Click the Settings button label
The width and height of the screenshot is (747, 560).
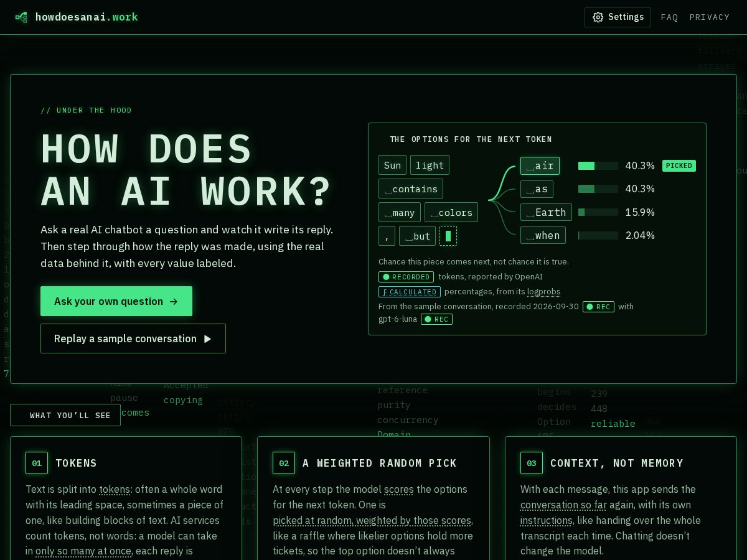point(626,17)
